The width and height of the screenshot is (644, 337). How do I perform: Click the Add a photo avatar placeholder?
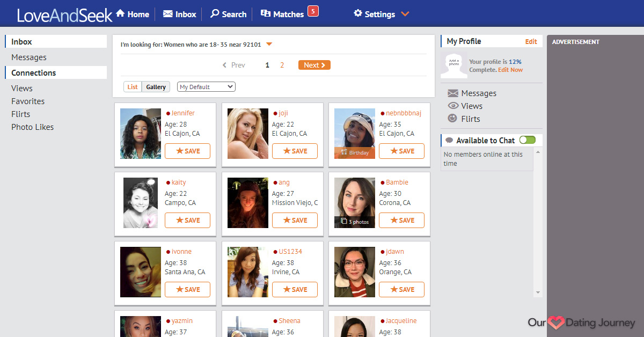(454, 64)
